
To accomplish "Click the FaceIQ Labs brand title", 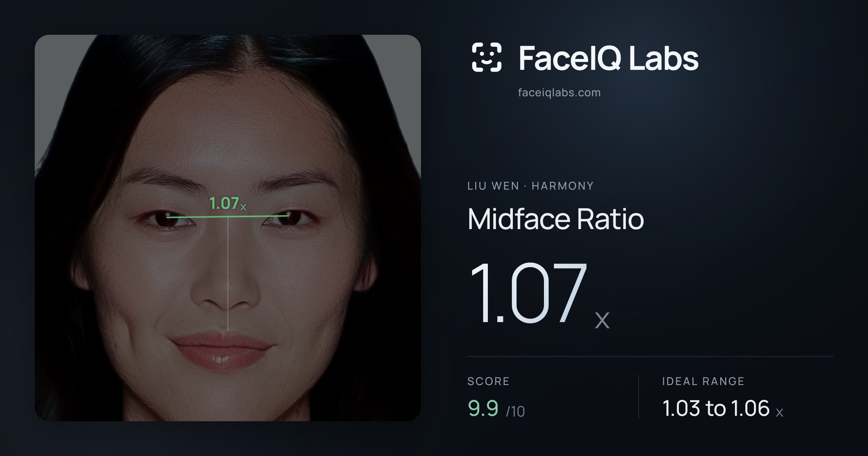I will click(x=608, y=58).
